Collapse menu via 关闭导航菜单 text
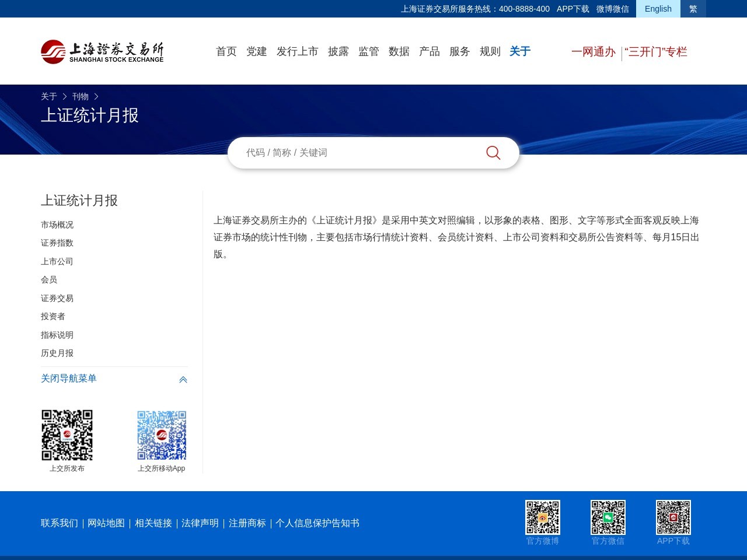The width and height of the screenshot is (747, 560). click(69, 379)
